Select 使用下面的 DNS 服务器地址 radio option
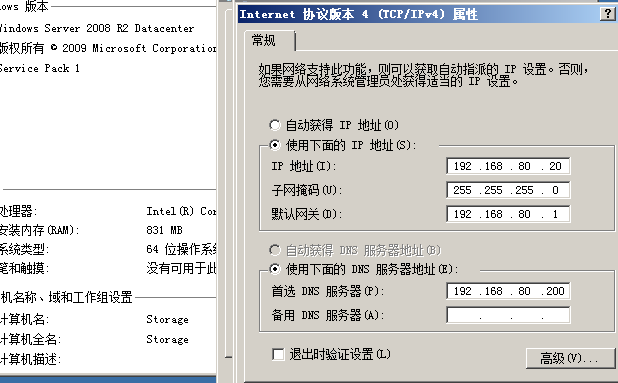The width and height of the screenshot is (618, 383). tap(275, 269)
